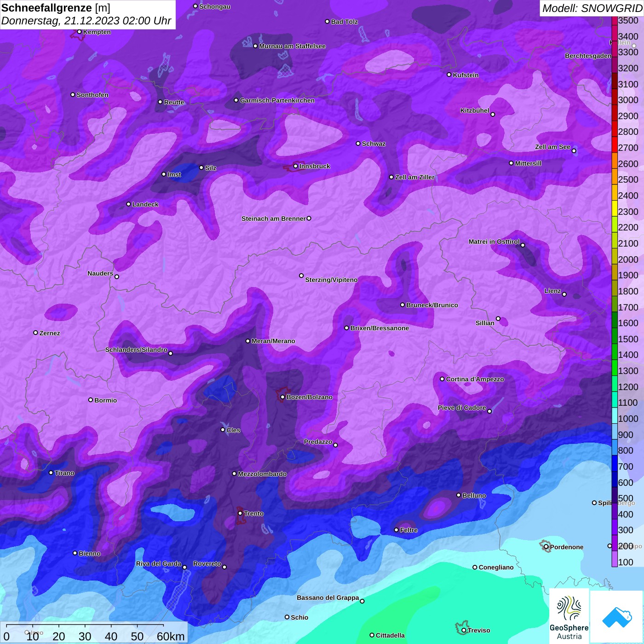Click the Zell am See marker
The height and width of the screenshot is (644, 644).
click(x=574, y=150)
